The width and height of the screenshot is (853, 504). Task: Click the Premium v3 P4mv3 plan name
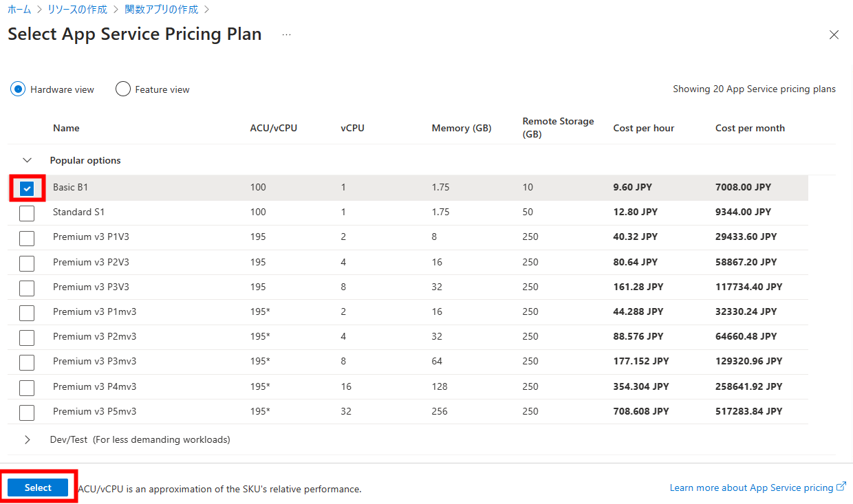[x=94, y=386]
